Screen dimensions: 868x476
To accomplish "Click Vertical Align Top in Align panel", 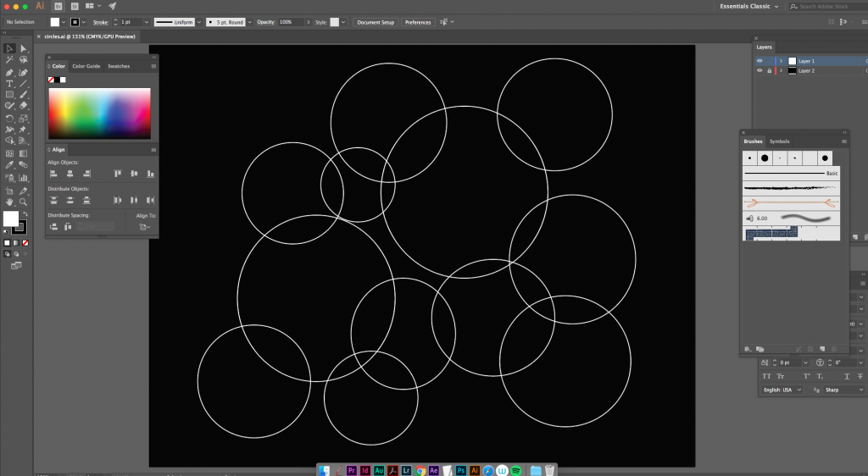I will [117, 174].
